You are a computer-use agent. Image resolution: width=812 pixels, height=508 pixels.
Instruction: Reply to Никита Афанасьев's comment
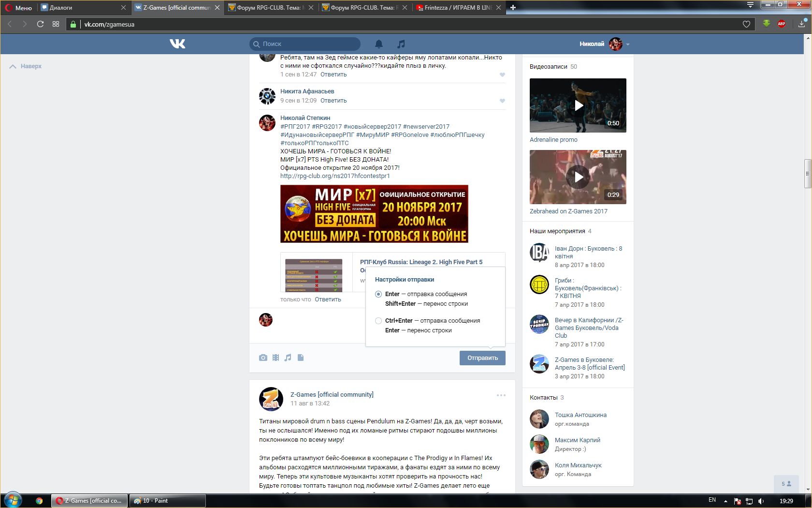(333, 101)
